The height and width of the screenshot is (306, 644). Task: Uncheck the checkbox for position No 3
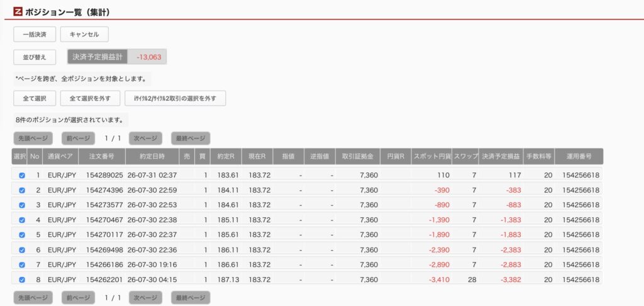(22, 205)
